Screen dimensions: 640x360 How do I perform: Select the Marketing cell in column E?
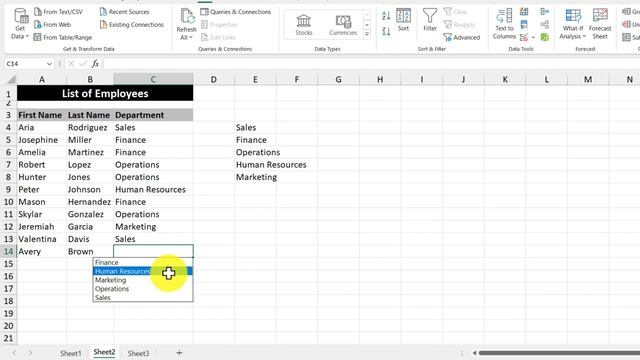coord(256,177)
